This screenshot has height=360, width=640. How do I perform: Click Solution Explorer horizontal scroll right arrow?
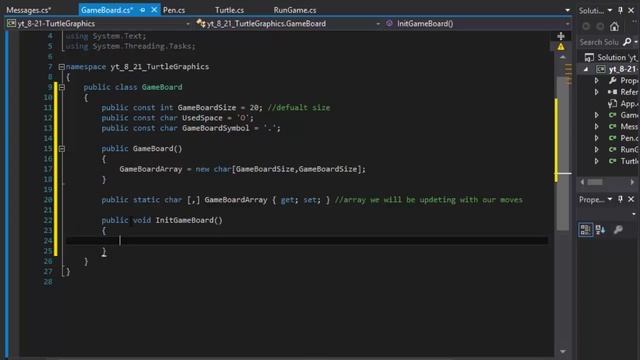(x=632, y=182)
